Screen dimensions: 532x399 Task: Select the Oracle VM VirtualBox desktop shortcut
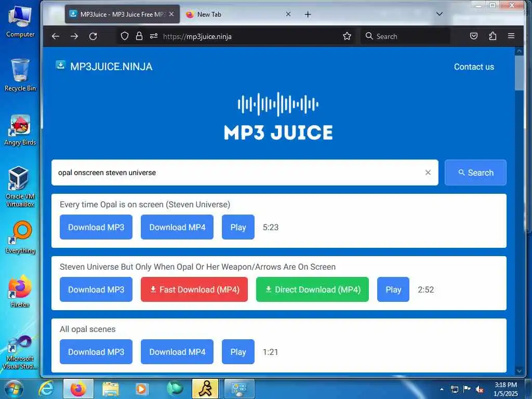coord(20,187)
